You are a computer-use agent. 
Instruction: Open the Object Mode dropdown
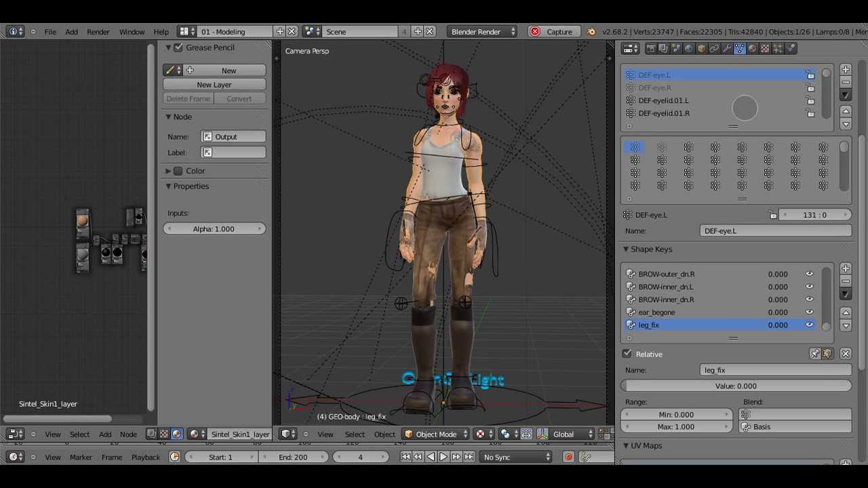tap(435, 434)
